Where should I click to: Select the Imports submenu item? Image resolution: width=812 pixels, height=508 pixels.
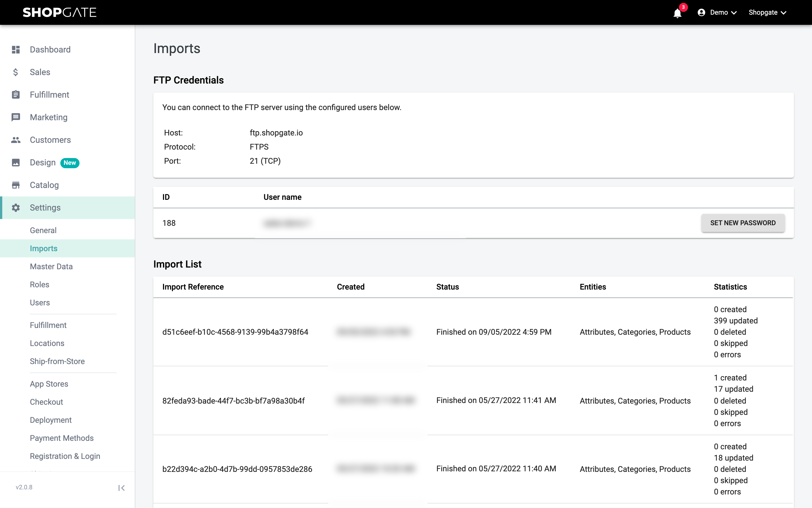44,248
